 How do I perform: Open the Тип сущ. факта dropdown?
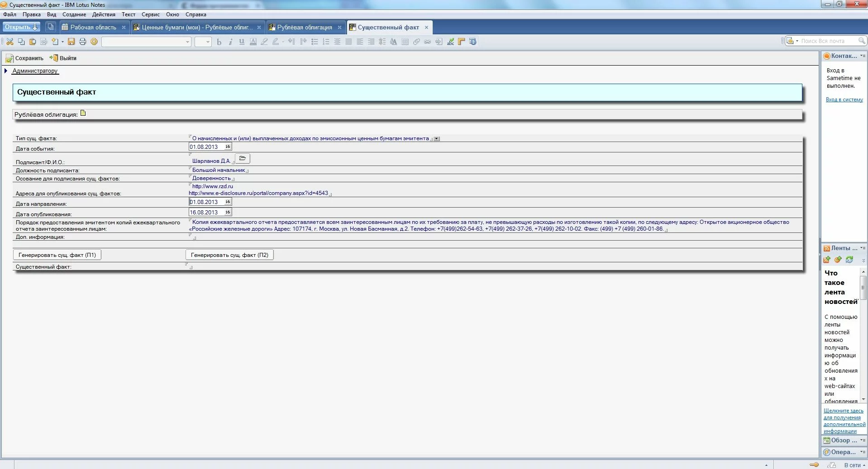(437, 139)
